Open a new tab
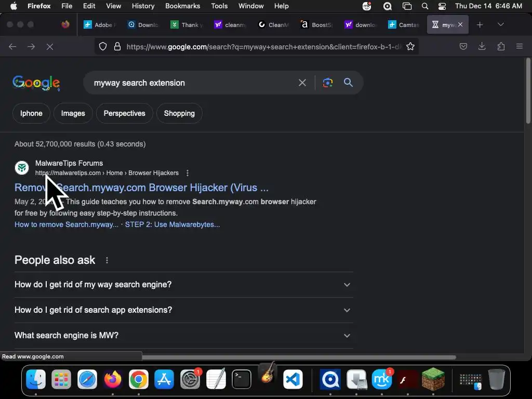This screenshot has height=399, width=532. tap(480, 25)
